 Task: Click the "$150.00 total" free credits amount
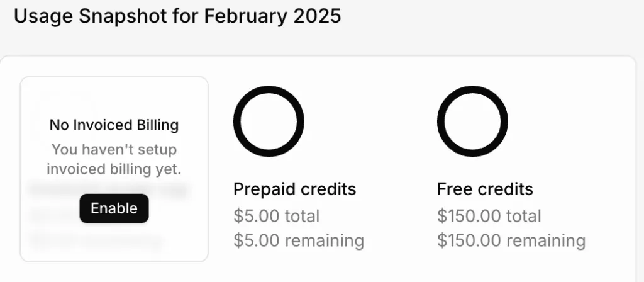point(489,216)
